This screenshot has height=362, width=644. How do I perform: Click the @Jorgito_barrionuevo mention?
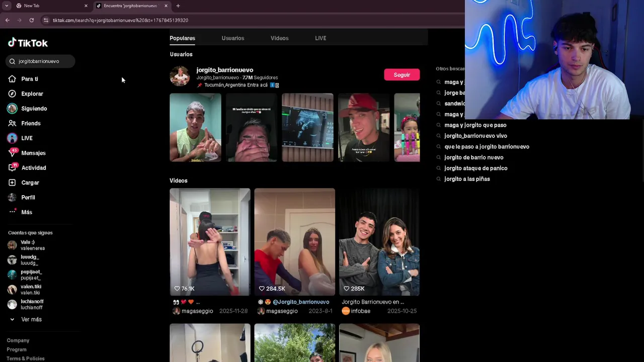click(301, 302)
